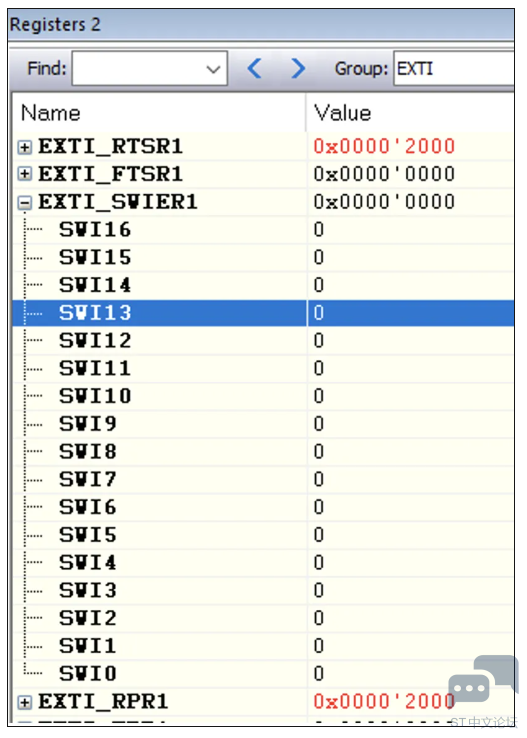Select the SWI1 bit field
Image resolution: width=527 pixels, height=738 pixels.
click(88, 646)
